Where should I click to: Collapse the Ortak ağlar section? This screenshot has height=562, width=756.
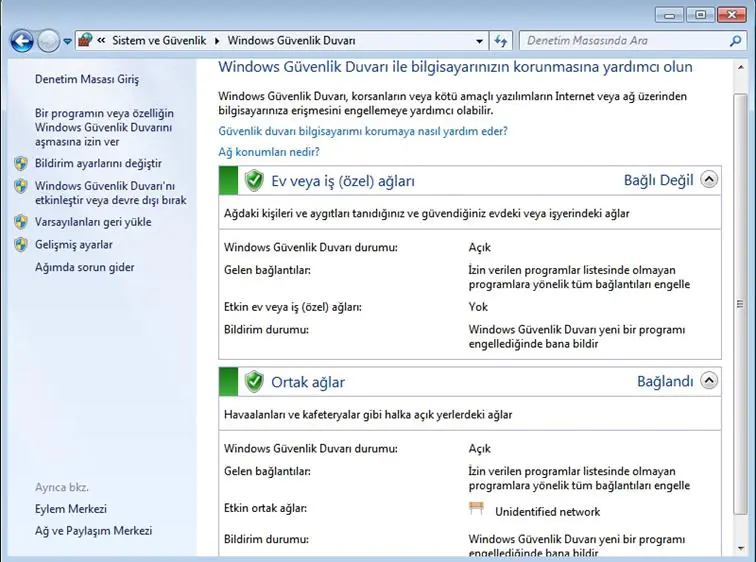(x=709, y=381)
